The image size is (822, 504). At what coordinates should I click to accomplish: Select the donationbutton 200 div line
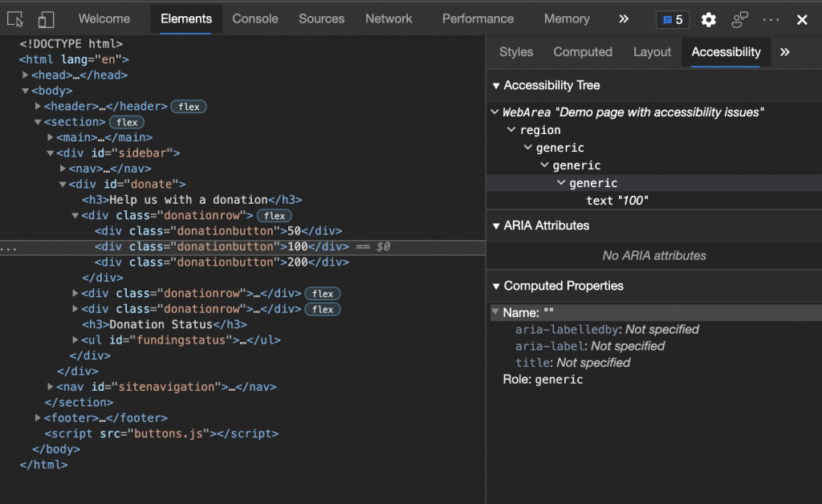tap(222, 262)
